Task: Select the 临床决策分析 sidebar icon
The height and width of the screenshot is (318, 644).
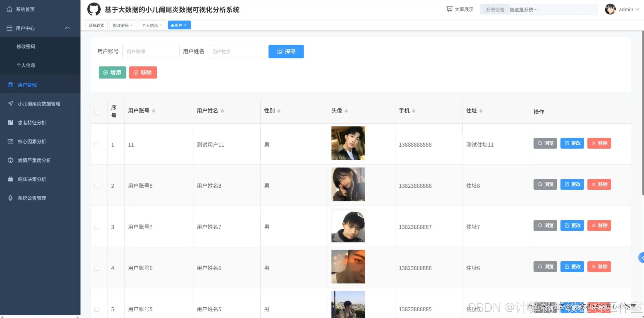Action: [x=10, y=179]
